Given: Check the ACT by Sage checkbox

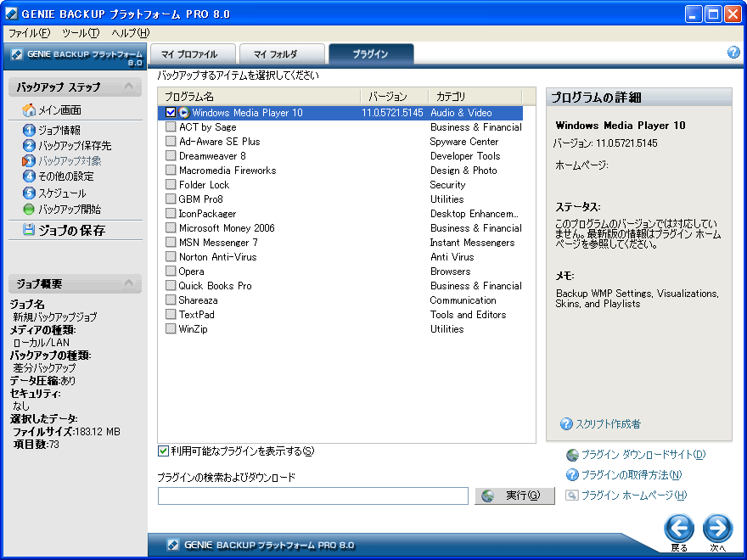Looking at the screenshot, I should click(x=171, y=126).
